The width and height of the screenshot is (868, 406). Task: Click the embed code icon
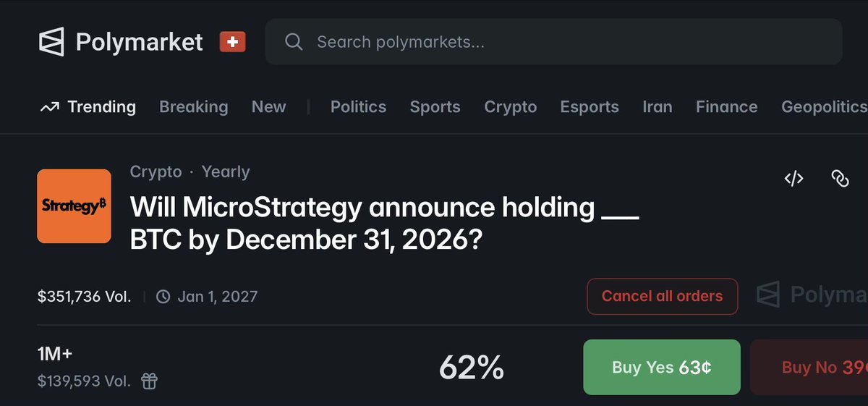tap(793, 179)
